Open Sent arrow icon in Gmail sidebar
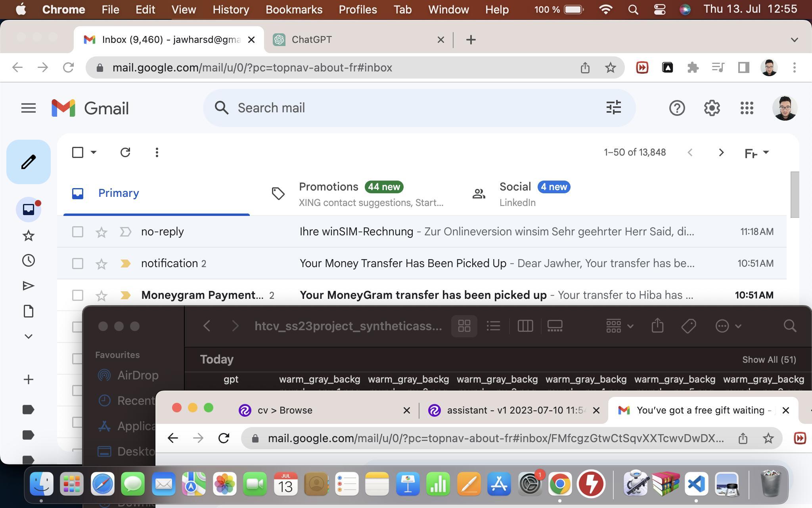The height and width of the screenshot is (508, 812). (x=29, y=286)
